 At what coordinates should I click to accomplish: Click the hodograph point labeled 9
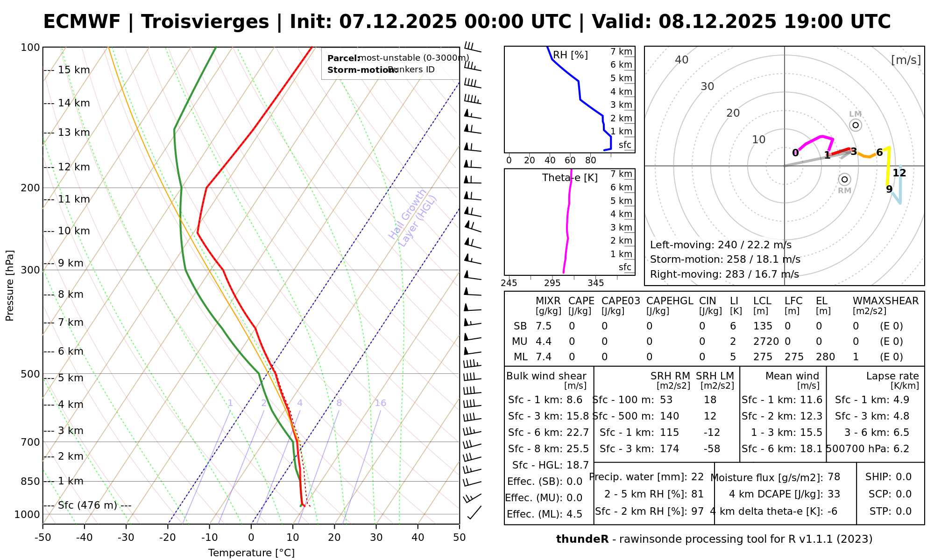point(889,189)
